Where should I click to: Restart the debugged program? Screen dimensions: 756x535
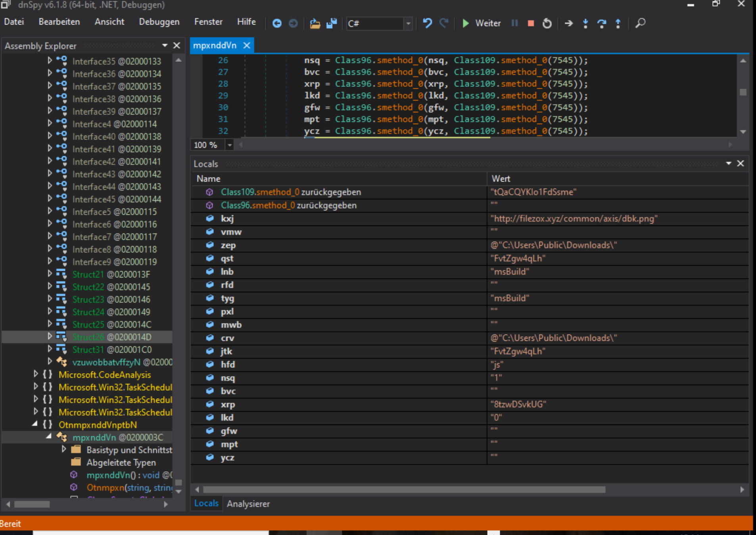[x=547, y=23]
